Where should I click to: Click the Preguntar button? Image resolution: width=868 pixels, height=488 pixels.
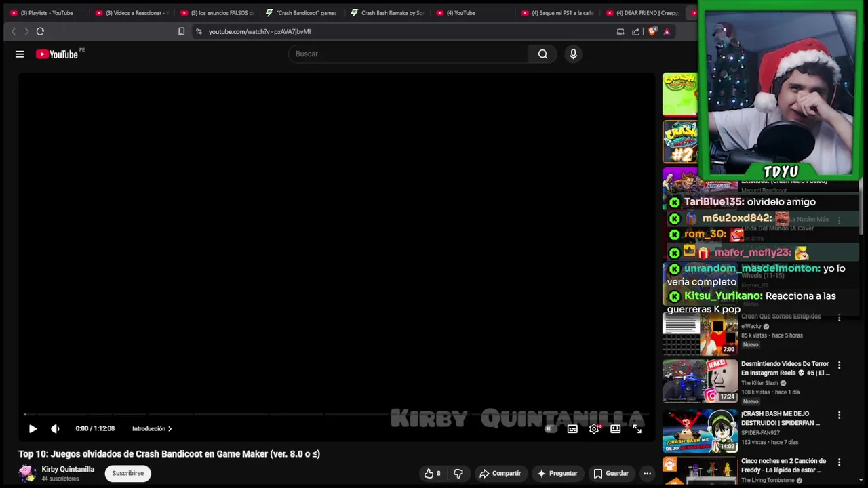click(x=557, y=473)
